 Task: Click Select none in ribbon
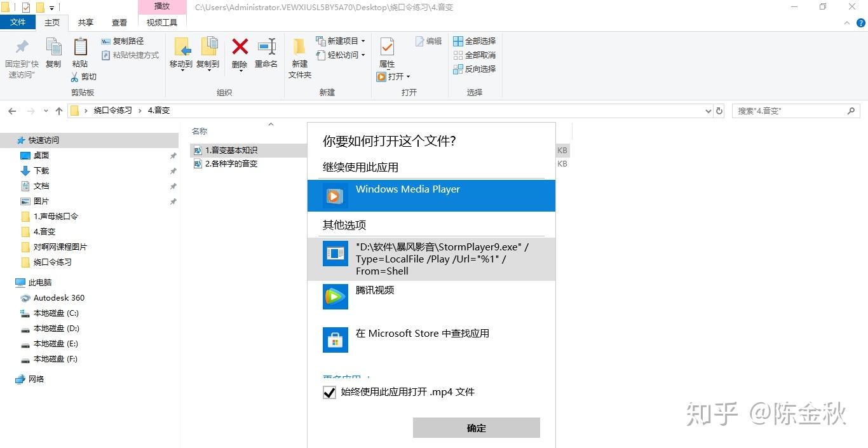pyautogui.click(x=474, y=55)
